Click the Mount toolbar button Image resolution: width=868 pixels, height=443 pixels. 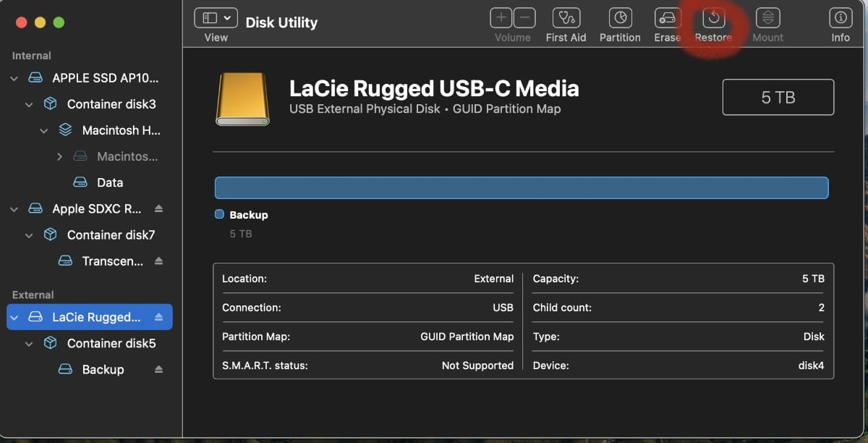pos(767,19)
